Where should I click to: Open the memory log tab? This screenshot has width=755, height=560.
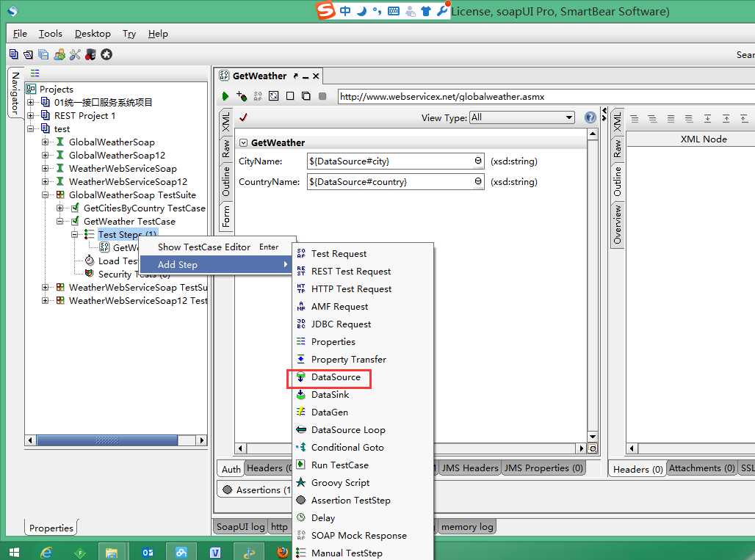click(466, 527)
